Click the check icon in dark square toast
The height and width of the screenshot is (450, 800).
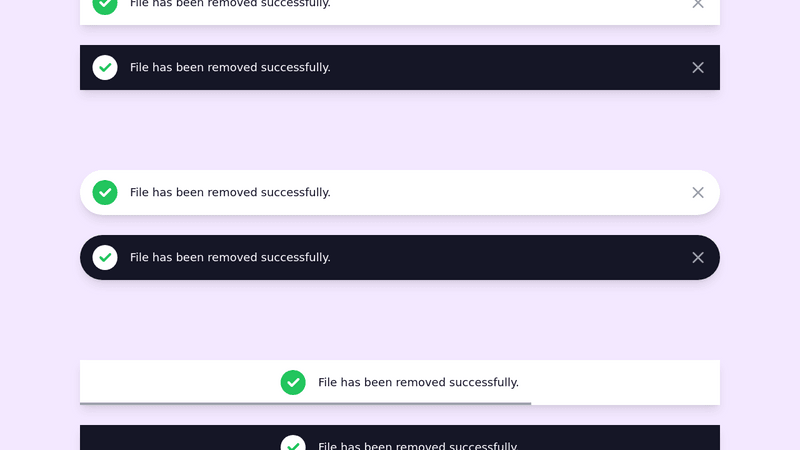[x=105, y=68]
